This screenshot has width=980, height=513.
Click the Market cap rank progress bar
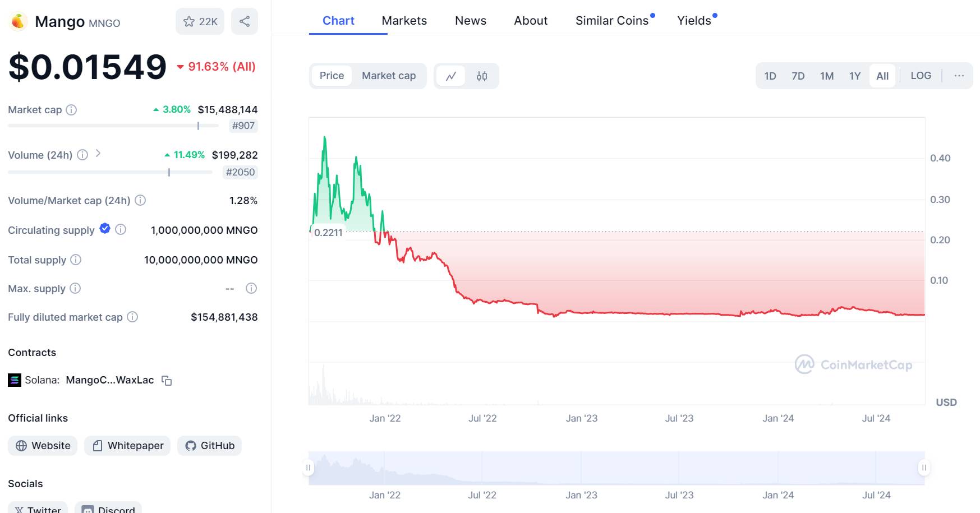113,126
